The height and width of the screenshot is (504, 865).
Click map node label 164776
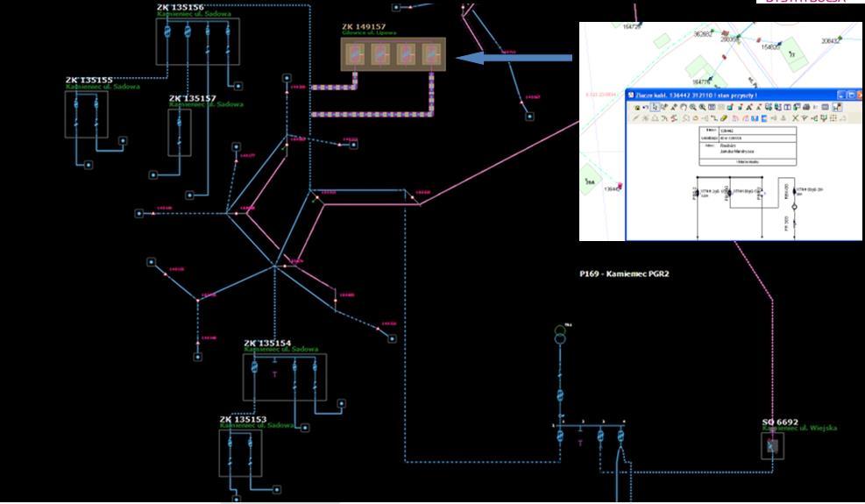tap(701, 82)
